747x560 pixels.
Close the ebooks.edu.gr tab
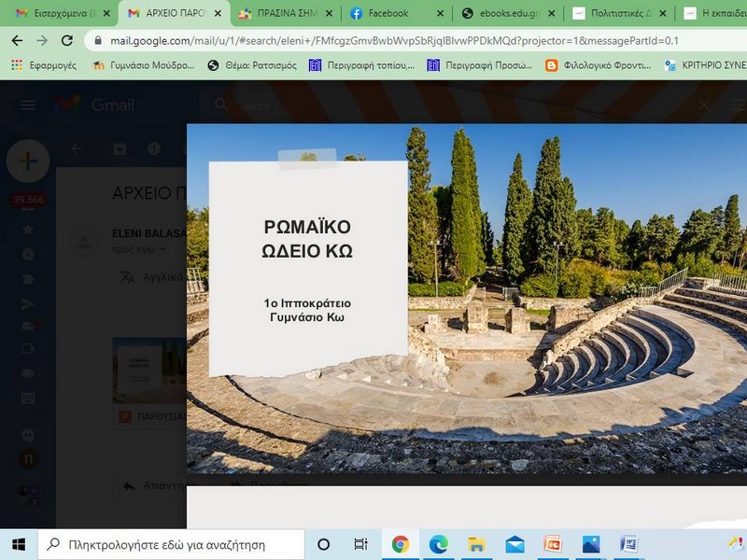pyautogui.click(x=551, y=13)
